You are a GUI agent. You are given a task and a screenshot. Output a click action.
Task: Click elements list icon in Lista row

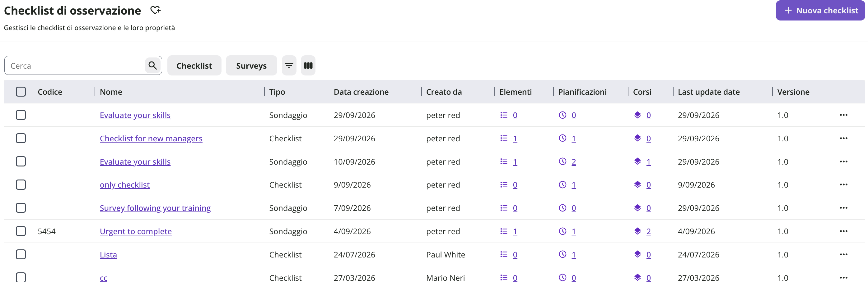pos(504,254)
